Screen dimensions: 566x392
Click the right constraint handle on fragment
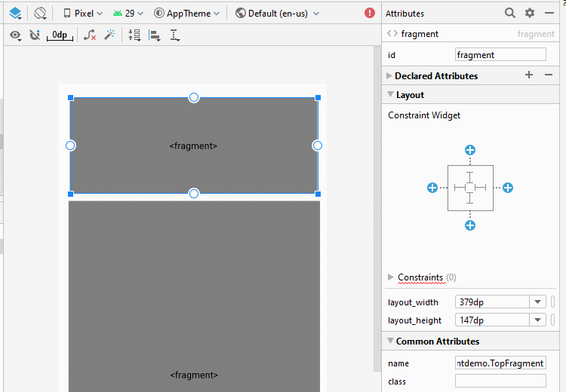click(x=317, y=145)
